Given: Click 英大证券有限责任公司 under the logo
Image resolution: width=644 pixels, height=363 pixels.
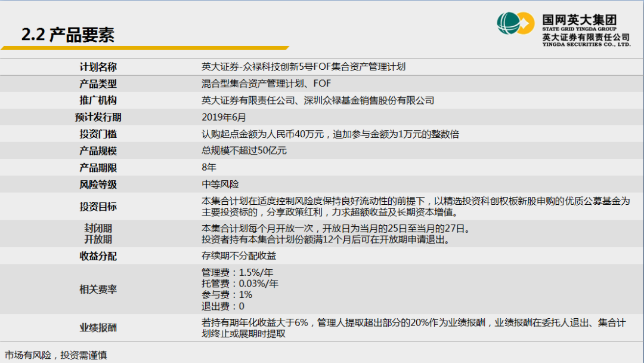Looking at the screenshot, I should pyautogui.click(x=586, y=37).
